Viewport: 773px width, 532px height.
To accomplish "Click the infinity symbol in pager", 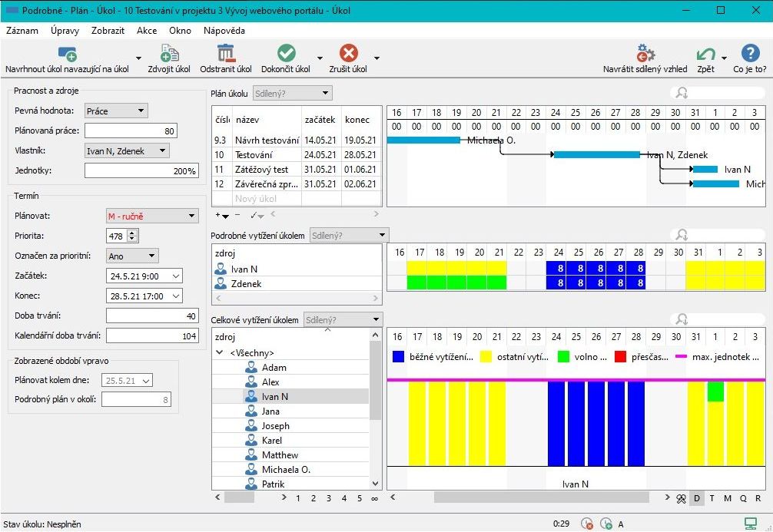I will 375,498.
